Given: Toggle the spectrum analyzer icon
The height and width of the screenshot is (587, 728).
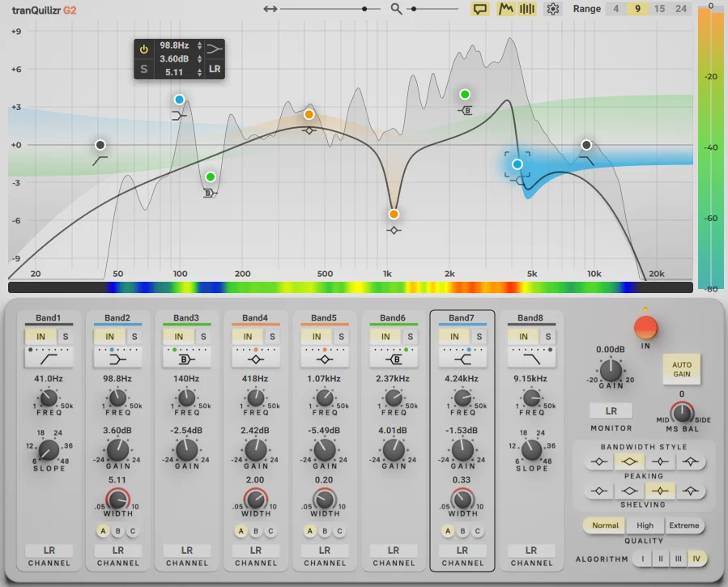Looking at the screenshot, I should pyautogui.click(x=505, y=9).
